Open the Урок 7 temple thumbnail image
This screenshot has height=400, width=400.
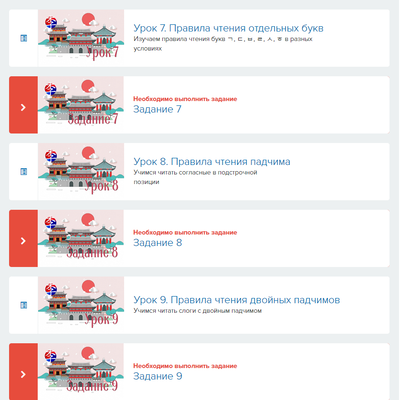point(81,38)
